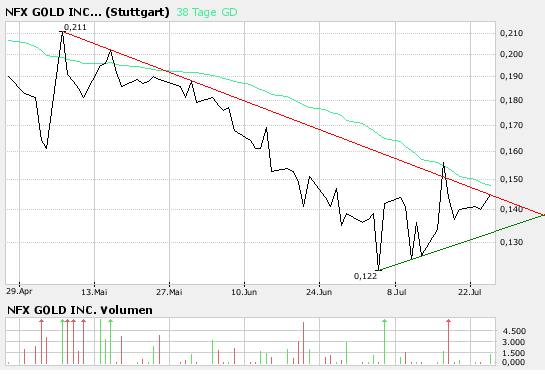Click the NFX GOLD INC. Volumen heading
This screenshot has height=384, width=545.
(x=80, y=310)
